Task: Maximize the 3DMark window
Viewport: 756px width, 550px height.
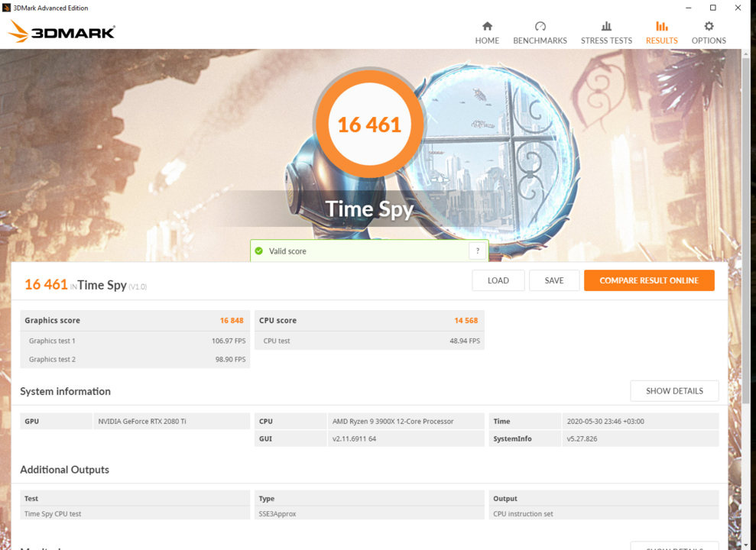Action: pos(713,8)
